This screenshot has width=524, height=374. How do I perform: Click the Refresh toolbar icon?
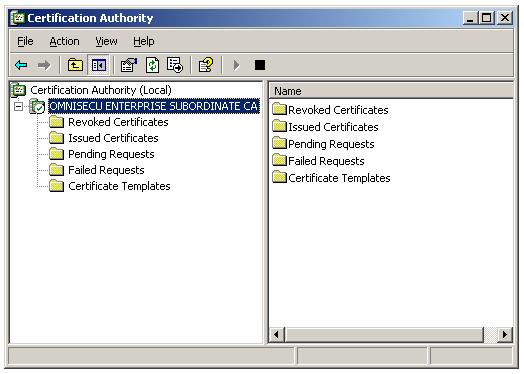(x=152, y=65)
